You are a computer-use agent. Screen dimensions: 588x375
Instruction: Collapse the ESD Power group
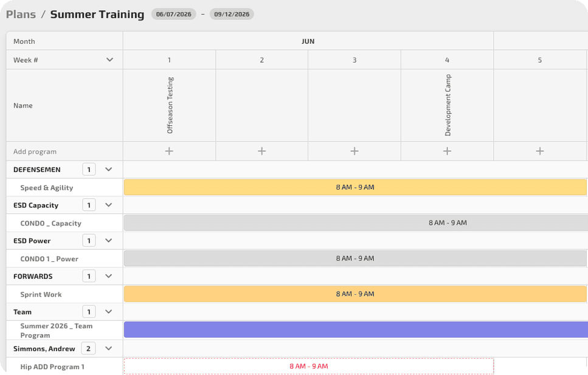[109, 241]
